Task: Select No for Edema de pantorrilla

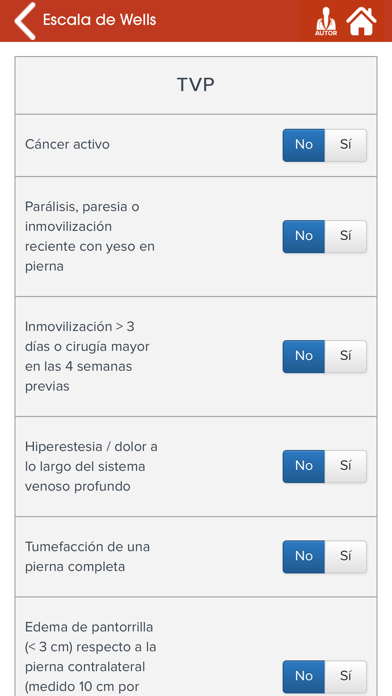Action: pos(304,677)
